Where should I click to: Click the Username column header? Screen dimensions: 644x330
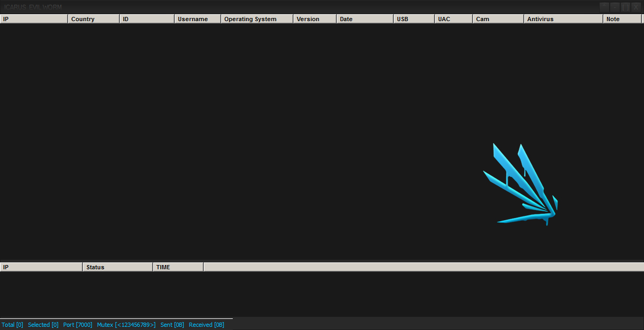[197, 19]
